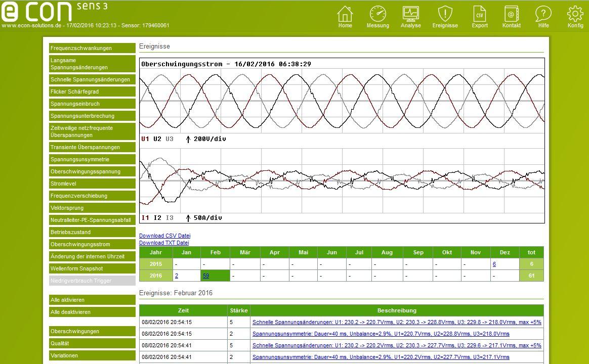Download the CSV Datei
The height and width of the screenshot is (364, 589).
pyautogui.click(x=165, y=236)
